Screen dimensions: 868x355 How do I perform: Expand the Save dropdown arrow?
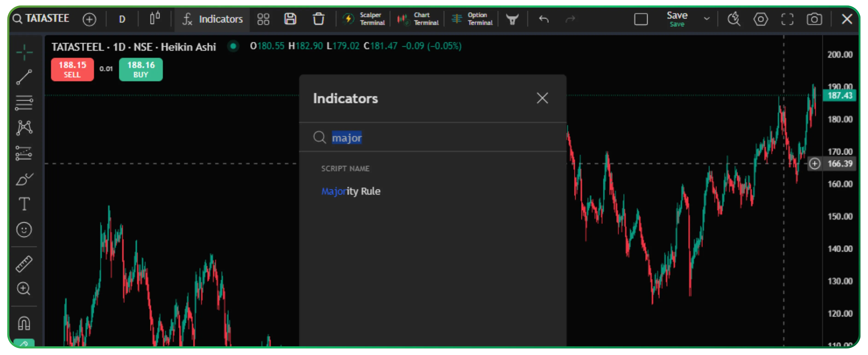707,19
